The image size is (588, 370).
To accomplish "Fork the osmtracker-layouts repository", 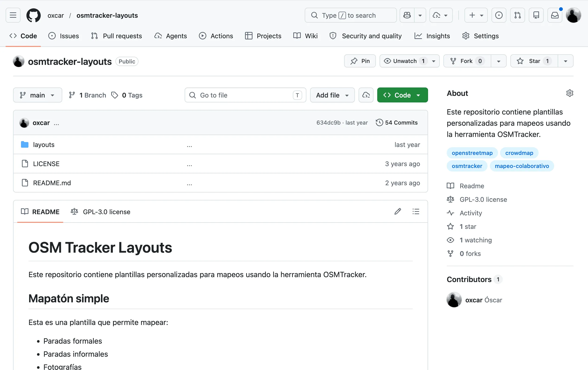I will (467, 61).
